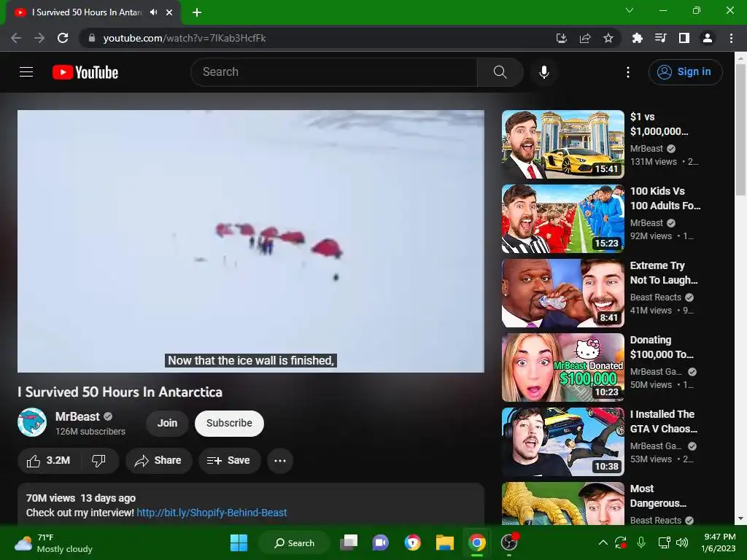The height and width of the screenshot is (560, 747).
Task: Share this page icon in address bar
Action: pyautogui.click(x=585, y=38)
